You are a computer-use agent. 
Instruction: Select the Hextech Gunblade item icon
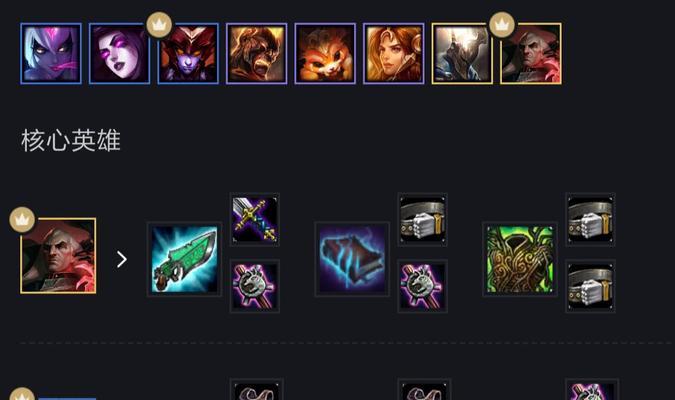(185, 259)
